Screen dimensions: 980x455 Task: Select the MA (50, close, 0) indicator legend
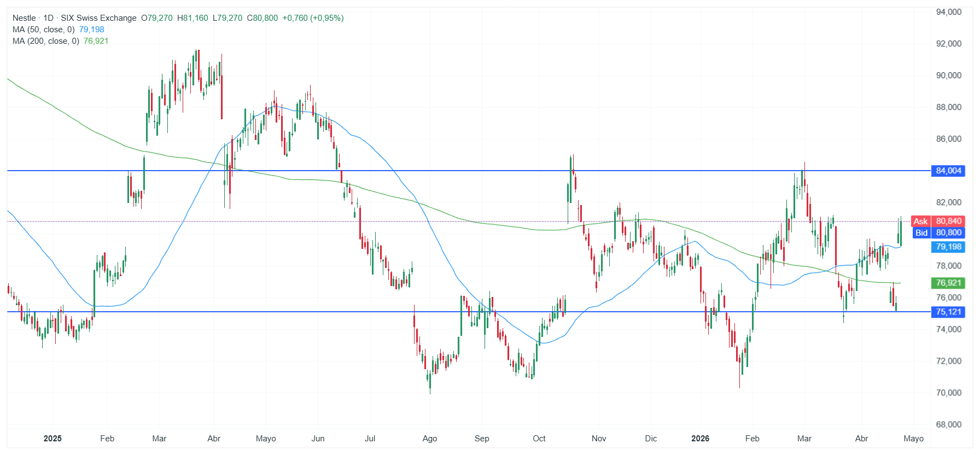tap(44, 30)
